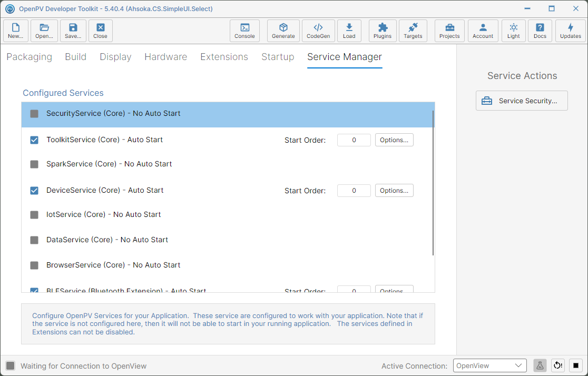Image resolution: width=588 pixels, height=376 pixels.
Task: Select DataService (Core) - No Auto Start text
Action: [107, 240]
